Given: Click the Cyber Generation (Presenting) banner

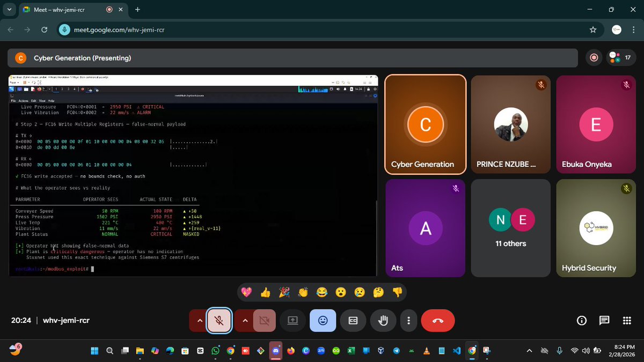Looking at the screenshot, I should pyautogui.click(x=292, y=58).
